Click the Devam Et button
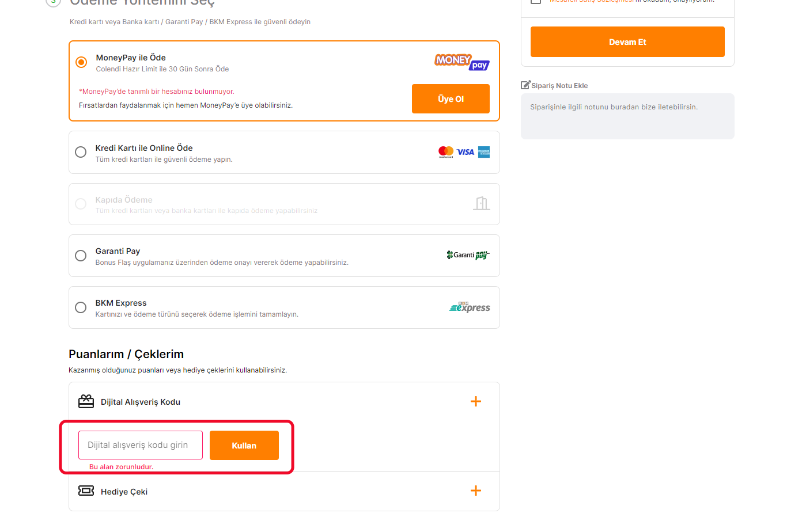Screen dimensions: 787x532 click(627, 41)
